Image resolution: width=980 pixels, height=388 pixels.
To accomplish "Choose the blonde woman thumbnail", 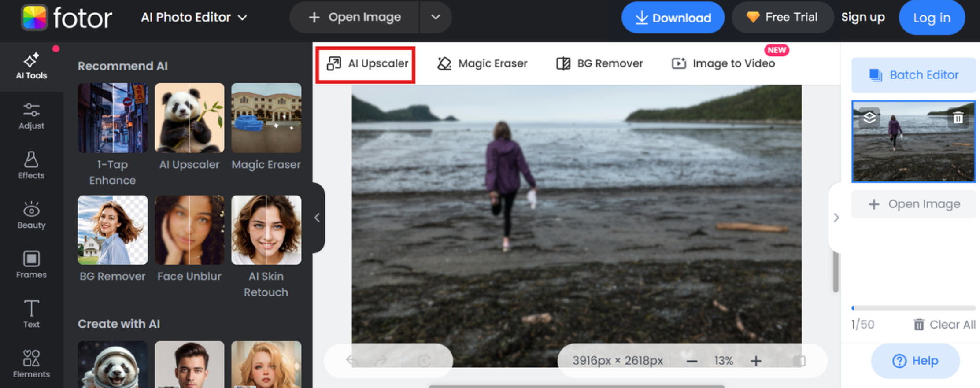I will click(266, 365).
